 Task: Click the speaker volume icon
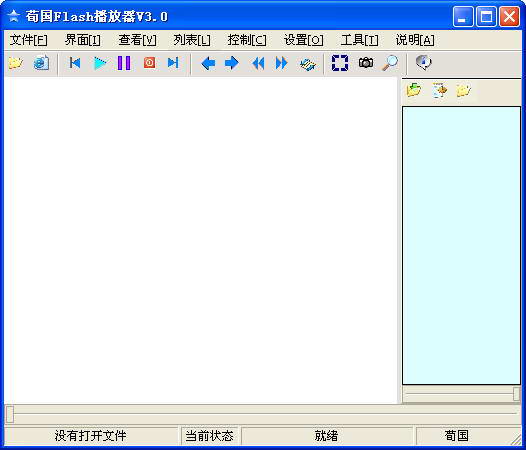point(424,63)
